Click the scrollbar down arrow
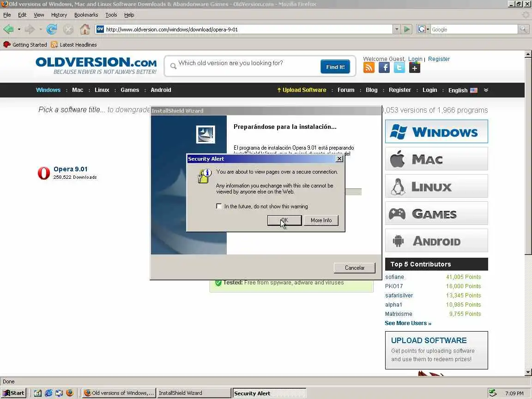Viewport: 532px width, 399px height. (x=528, y=372)
